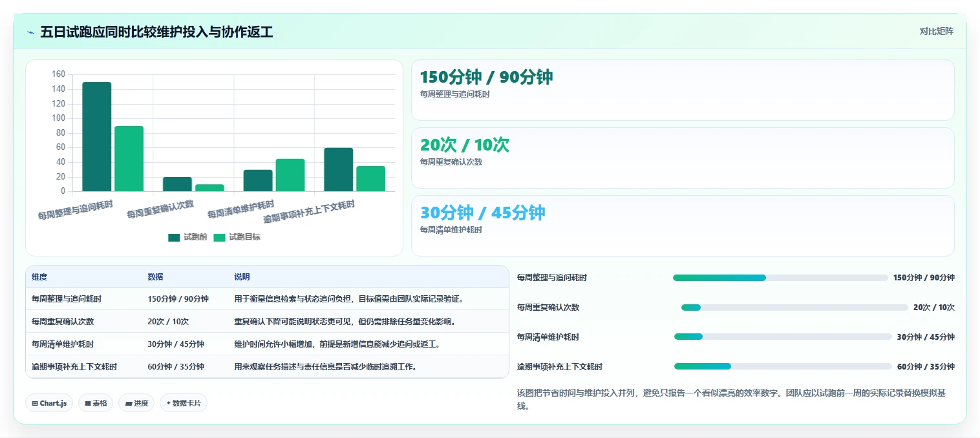Click the chart axis label 逾期事项补充上下文耗时
This screenshot has height=438, width=980.
[x=309, y=212]
